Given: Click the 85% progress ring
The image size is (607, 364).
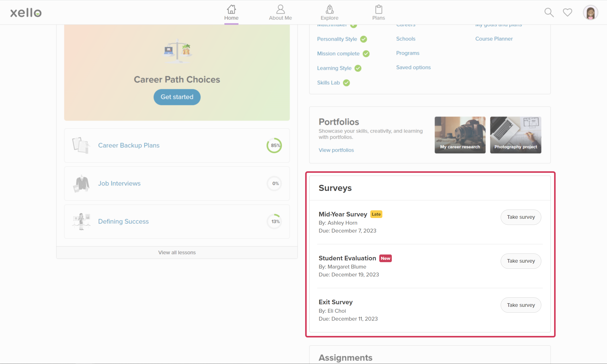Looking at the screenshot, I should (274, 145).
